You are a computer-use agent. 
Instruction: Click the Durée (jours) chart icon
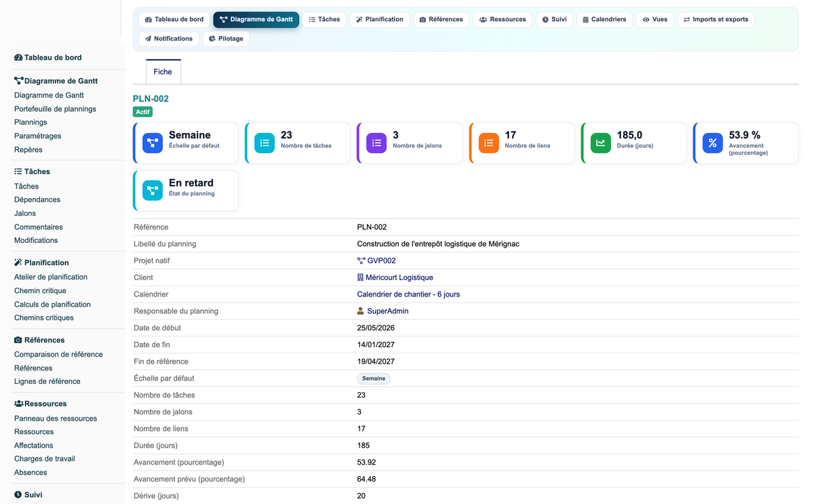[600, 143]
